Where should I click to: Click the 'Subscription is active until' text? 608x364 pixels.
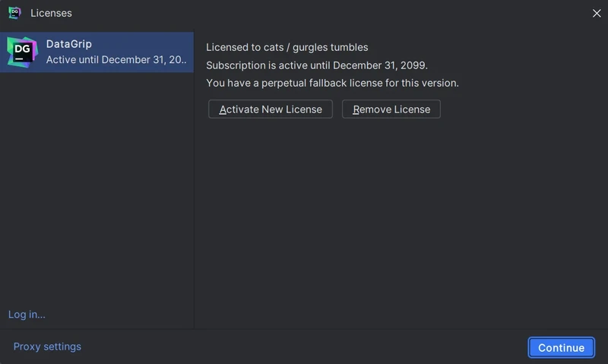click(268, 65)
